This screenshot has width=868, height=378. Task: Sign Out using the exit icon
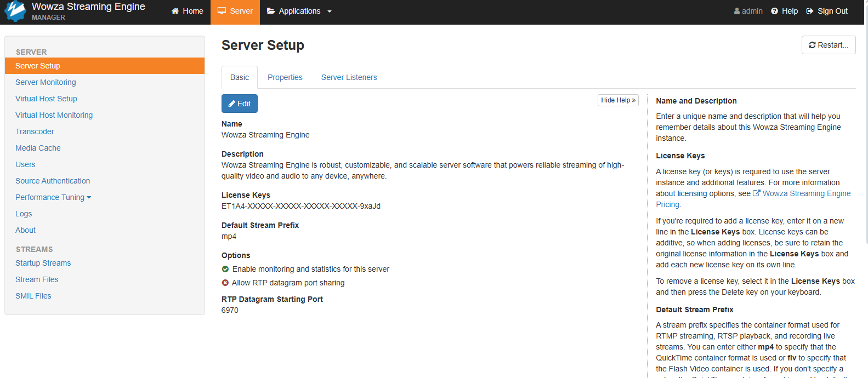click(810, 12)
